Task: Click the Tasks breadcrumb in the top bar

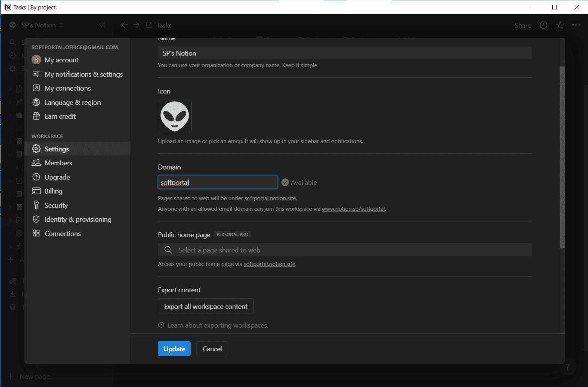Action: [159, 25]
